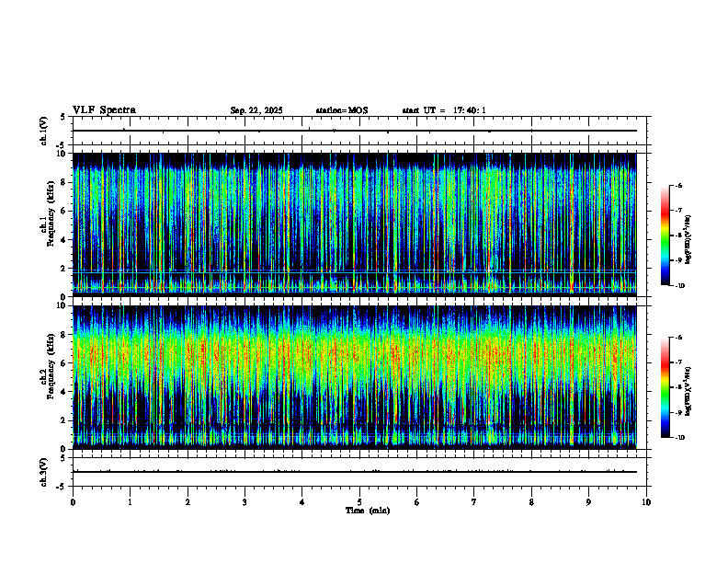Click the "8" kHz tick of ch.1 spectrogram

click(x=64, y=182)
